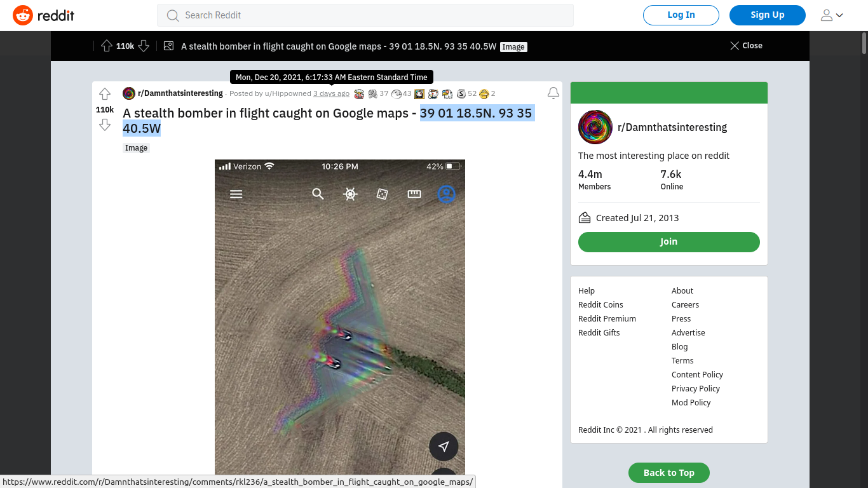Image resolution: width=868 pixels, height=488 pixels.
Task: Open the stealth bomber post image
Action: [x=340, y=318]
